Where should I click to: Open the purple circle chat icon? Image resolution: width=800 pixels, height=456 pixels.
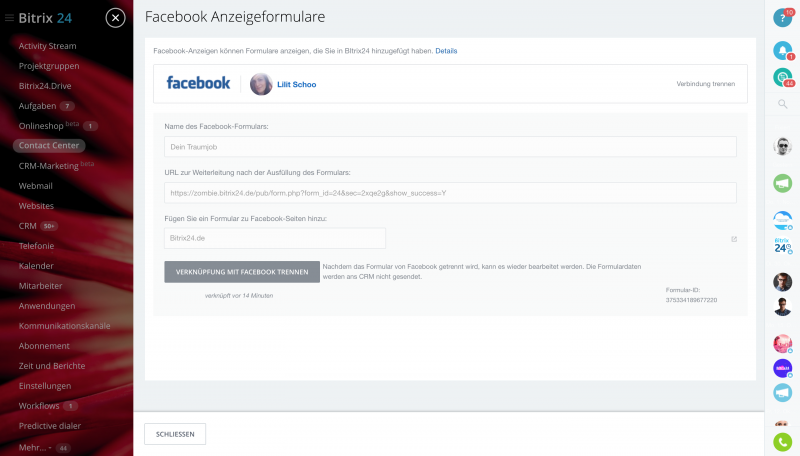pos(782,368)
